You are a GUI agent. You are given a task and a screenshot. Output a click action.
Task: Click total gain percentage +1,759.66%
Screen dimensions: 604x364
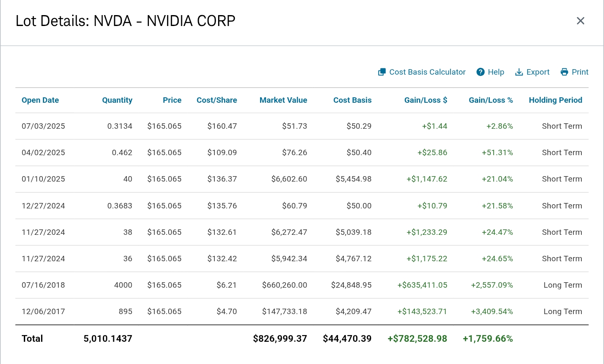coord(488,339)
